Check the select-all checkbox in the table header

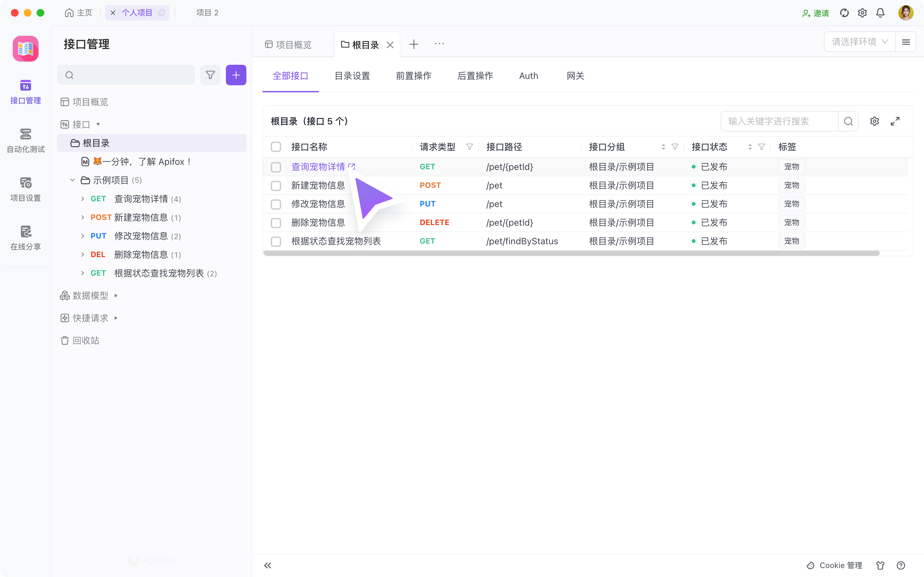pyautogui.click(x=276, y=146)
